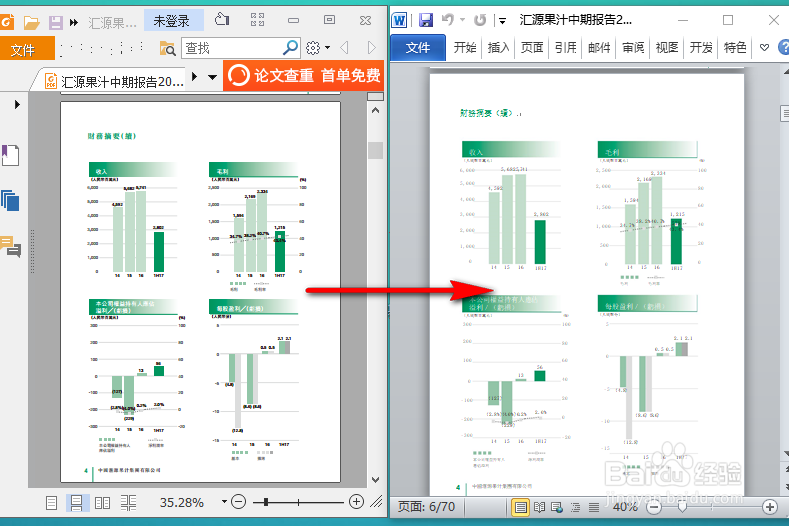Image resolution: width=789 pixels, height=526 pixels.
Task: Open the skin changer shirt icon
Action: click(x=222, y=20)
